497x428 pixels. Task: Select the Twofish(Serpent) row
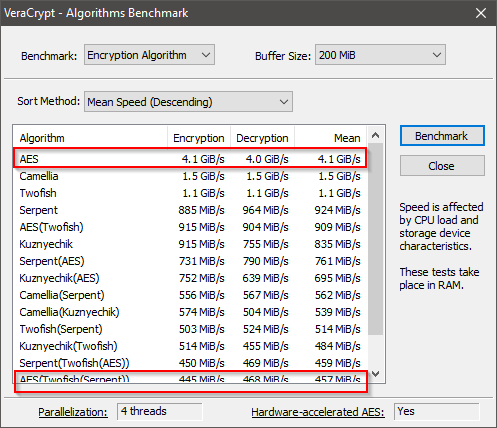coord(190,329)
